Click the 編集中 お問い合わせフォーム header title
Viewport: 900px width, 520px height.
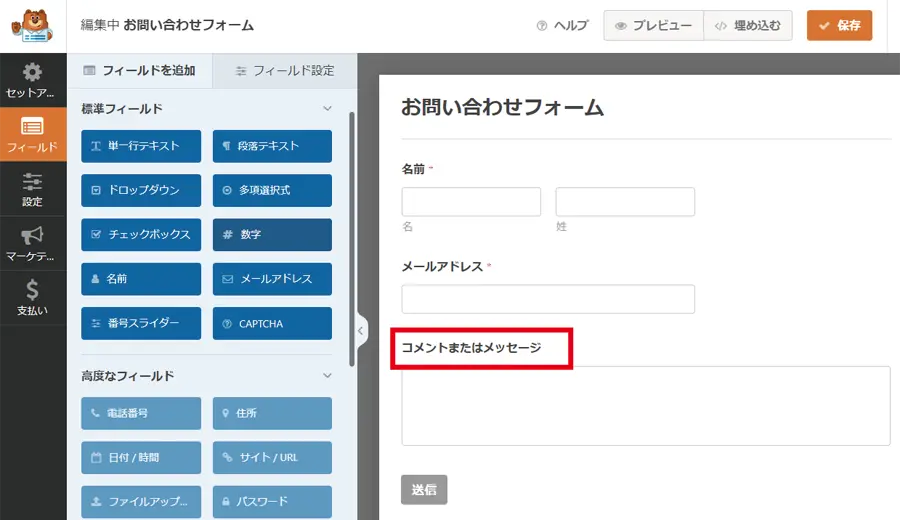167,25
